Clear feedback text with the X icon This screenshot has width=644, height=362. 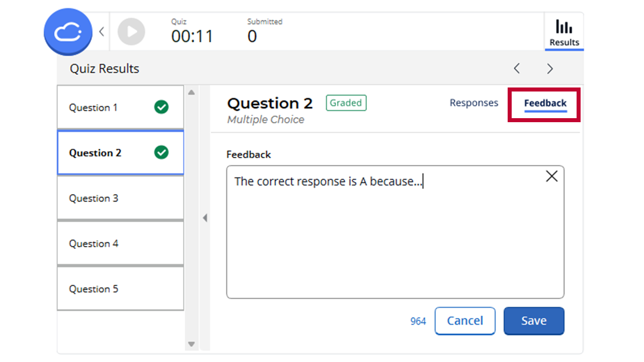pos(552,176)
